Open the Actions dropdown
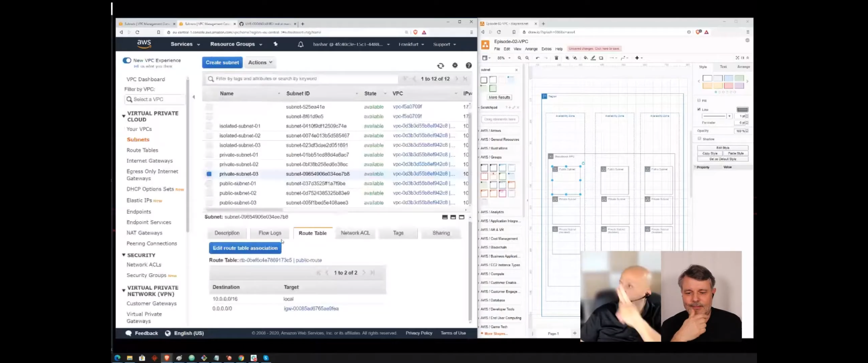 coord(260,62)
